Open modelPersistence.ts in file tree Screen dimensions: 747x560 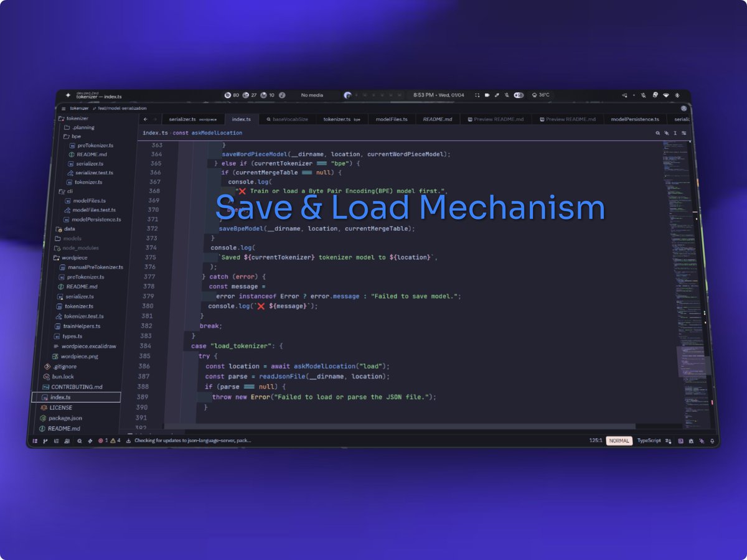coord(92,220)
